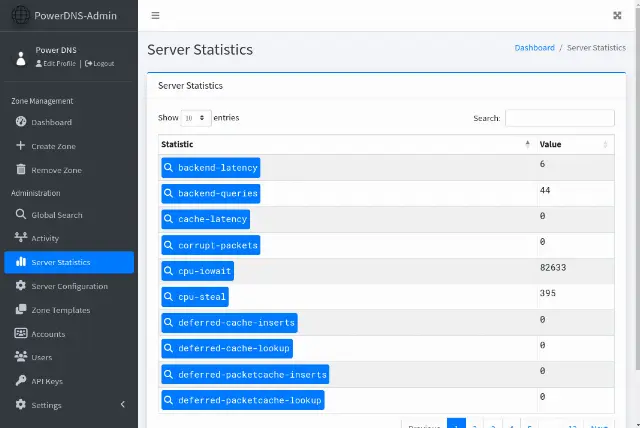Click the gear icon for Server Configuration

coord(21,285)
